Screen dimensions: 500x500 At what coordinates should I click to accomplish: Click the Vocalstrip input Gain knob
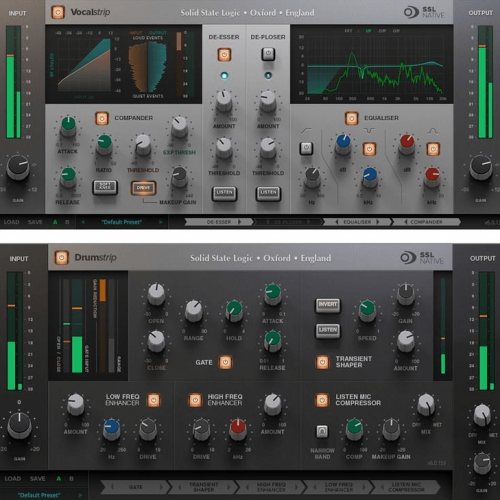click(18, 167)
